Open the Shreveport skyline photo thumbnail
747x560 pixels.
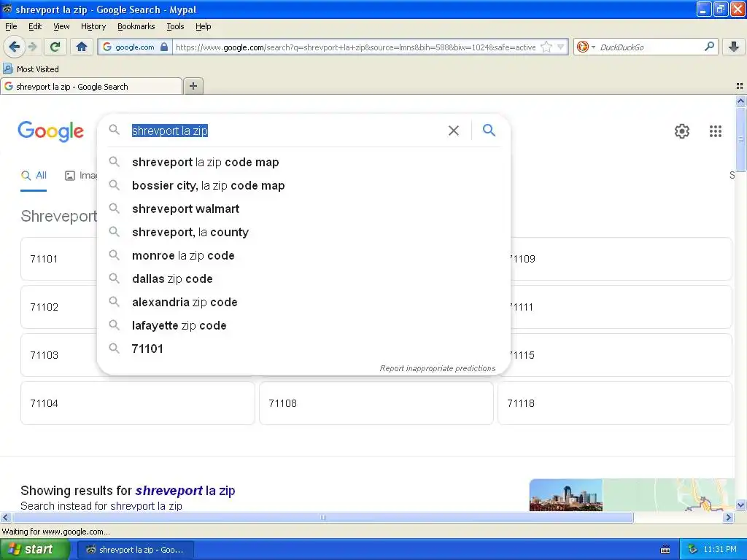coord(566,495)
